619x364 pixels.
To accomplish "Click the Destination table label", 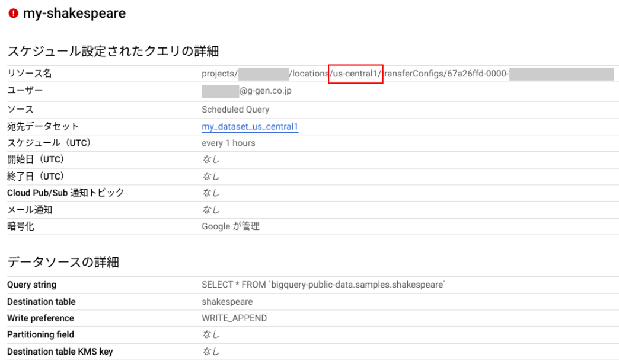I will click(x=41, y=302).
